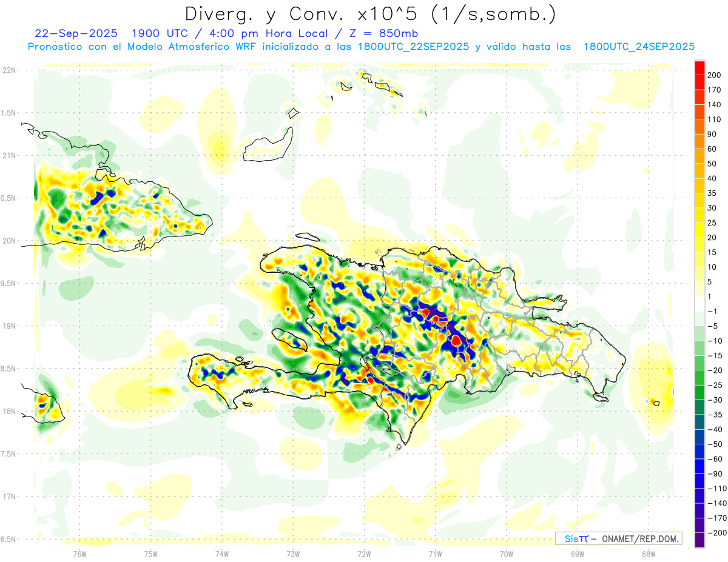Pick the top red swatch above 200

coord(699,68)
